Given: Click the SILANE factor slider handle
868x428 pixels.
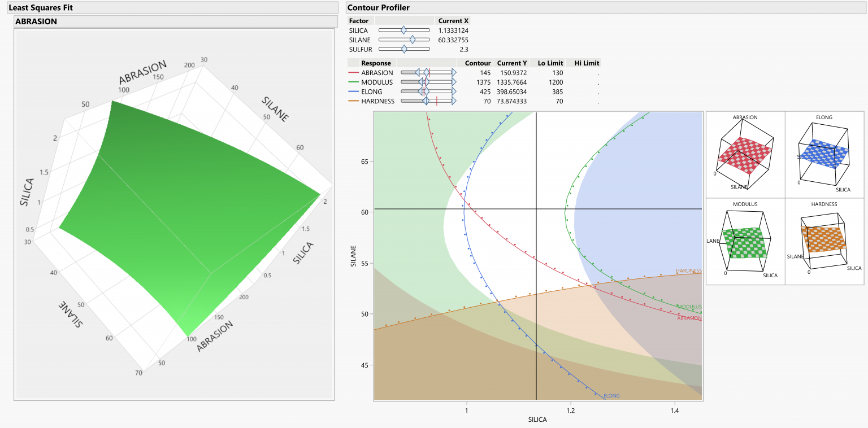Looking at the screenshot, I should coord(413,40).
